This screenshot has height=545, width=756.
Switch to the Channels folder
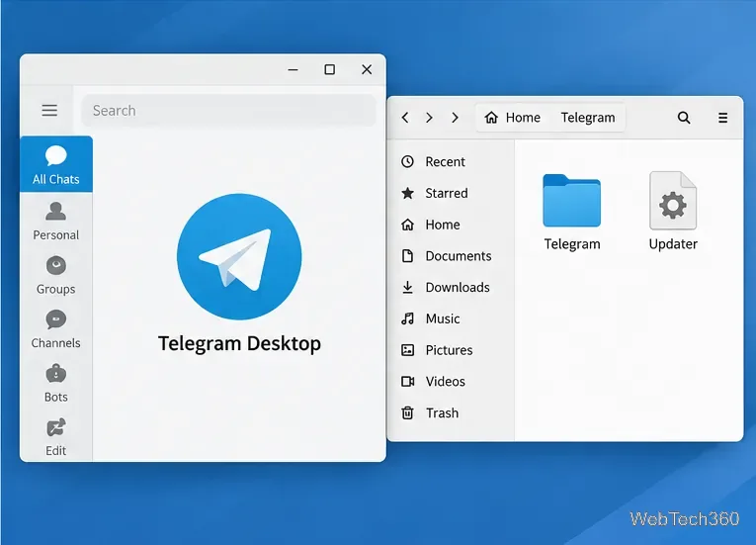coord(56,329)
